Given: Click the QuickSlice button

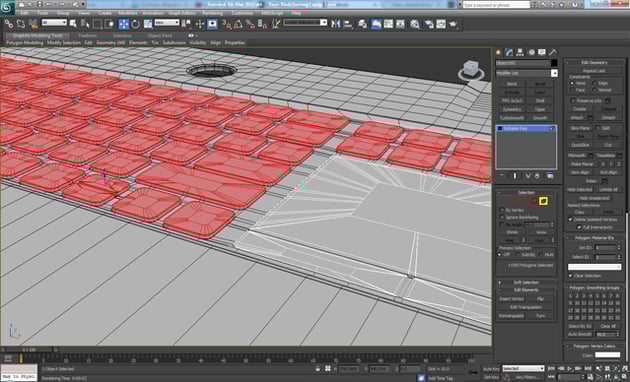Looking at the screenshot, I should point(580,145).
